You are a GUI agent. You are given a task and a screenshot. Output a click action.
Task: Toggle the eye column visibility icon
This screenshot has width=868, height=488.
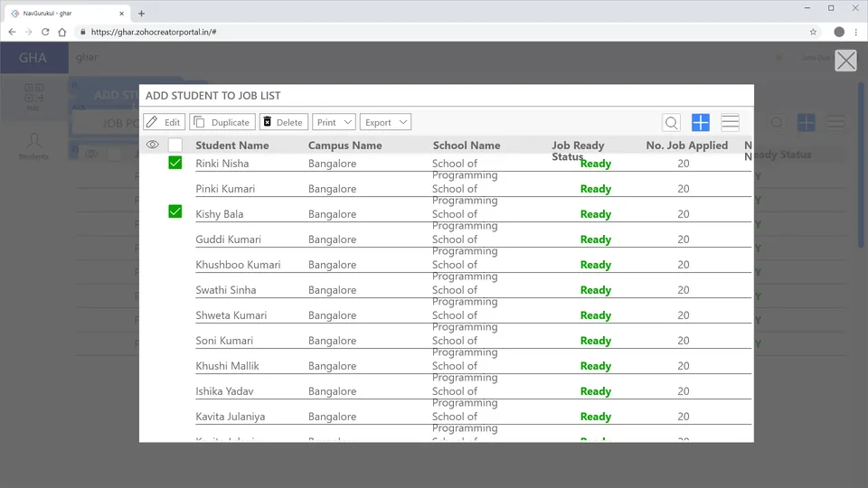click(x=152, y=145)
